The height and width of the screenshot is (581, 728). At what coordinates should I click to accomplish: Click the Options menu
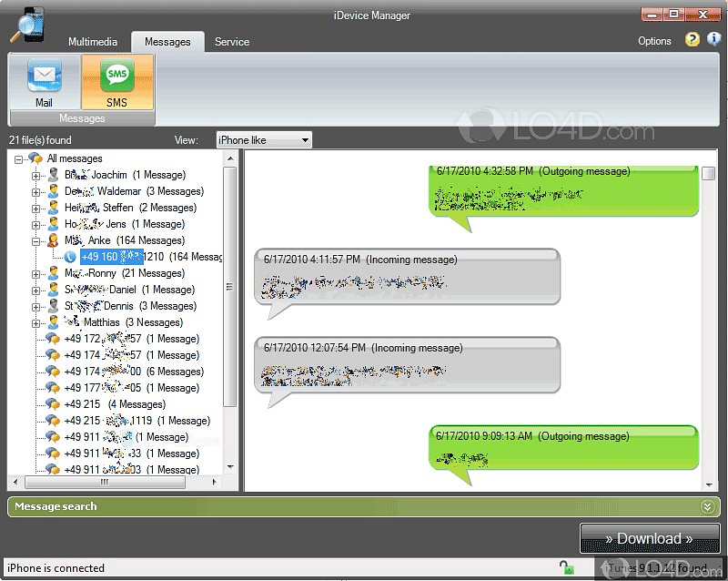click(x=654, y=41)
